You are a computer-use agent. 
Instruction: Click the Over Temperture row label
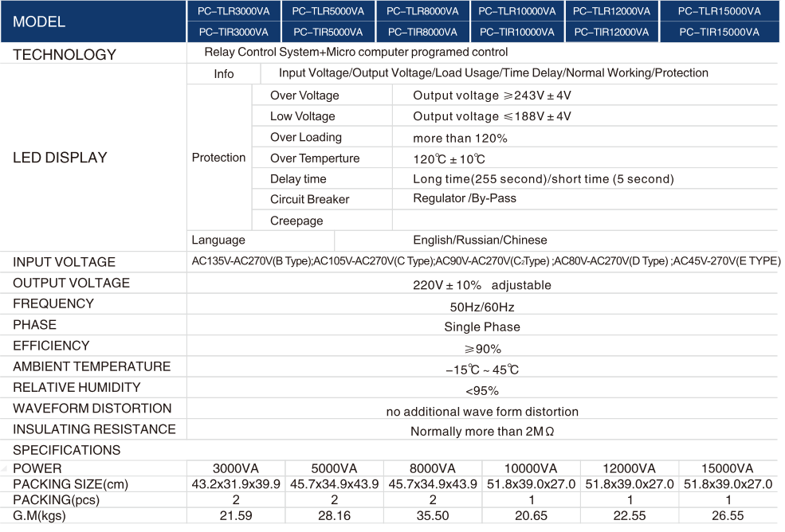pyautogui.click(x=315, y=158)
